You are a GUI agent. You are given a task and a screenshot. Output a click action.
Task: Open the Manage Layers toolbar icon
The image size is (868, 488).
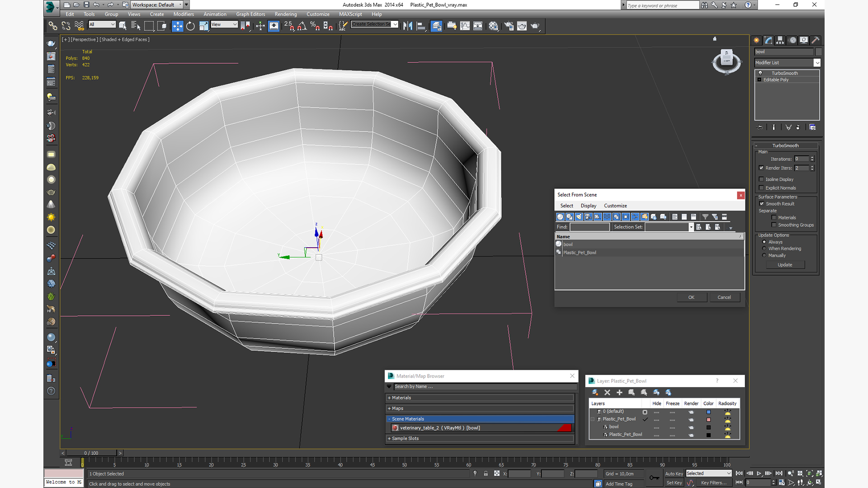436,26
